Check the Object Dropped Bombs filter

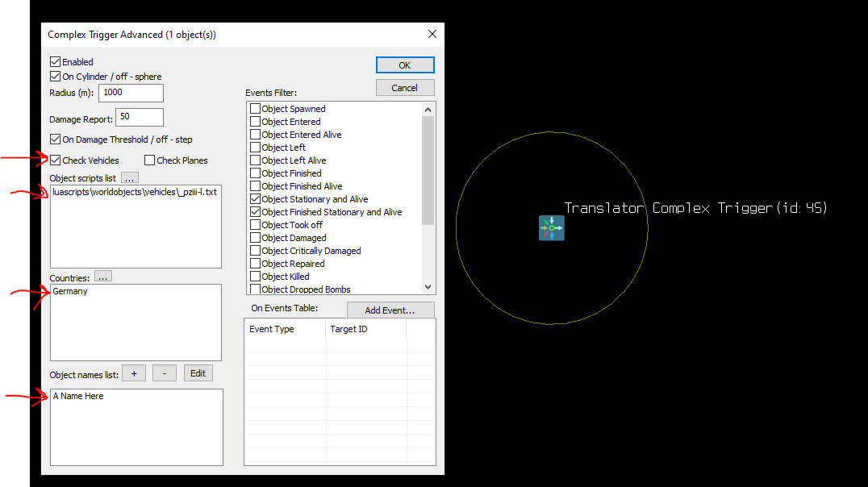coord(255,289)
